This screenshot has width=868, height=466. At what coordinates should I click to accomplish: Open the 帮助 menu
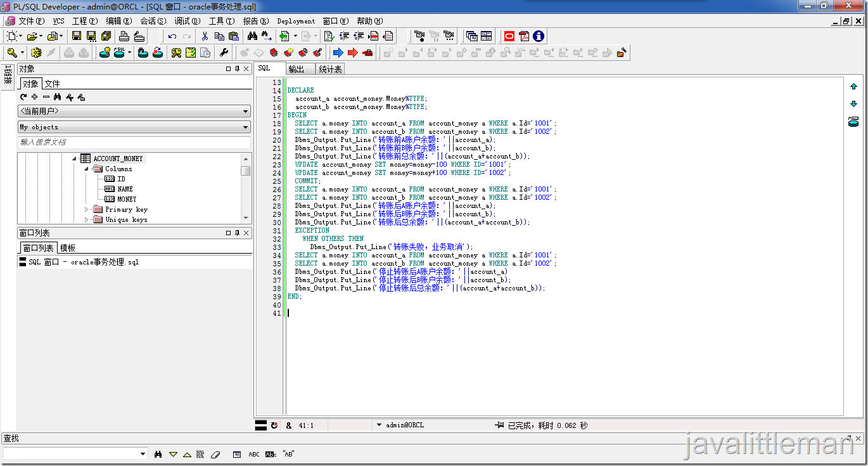[x=369, y=21]
